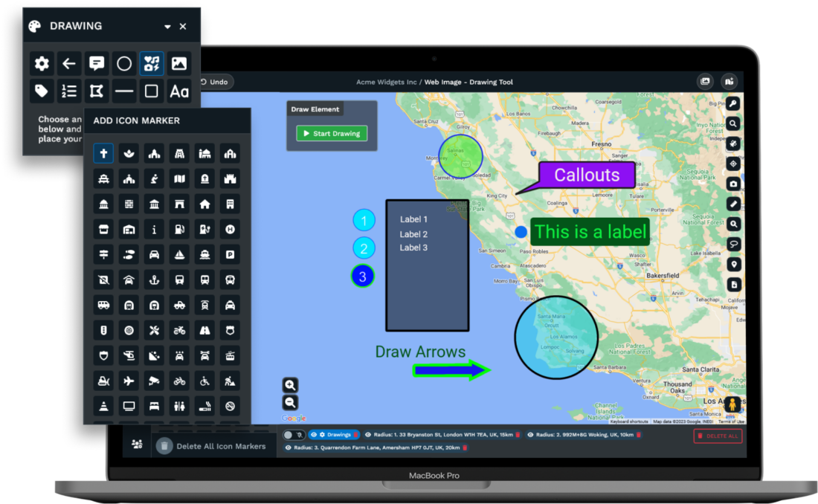Select the rectangle drawing tool
The width and height of the screenshot is (818, 504).
pyautogui.click(x=151, y=91)
